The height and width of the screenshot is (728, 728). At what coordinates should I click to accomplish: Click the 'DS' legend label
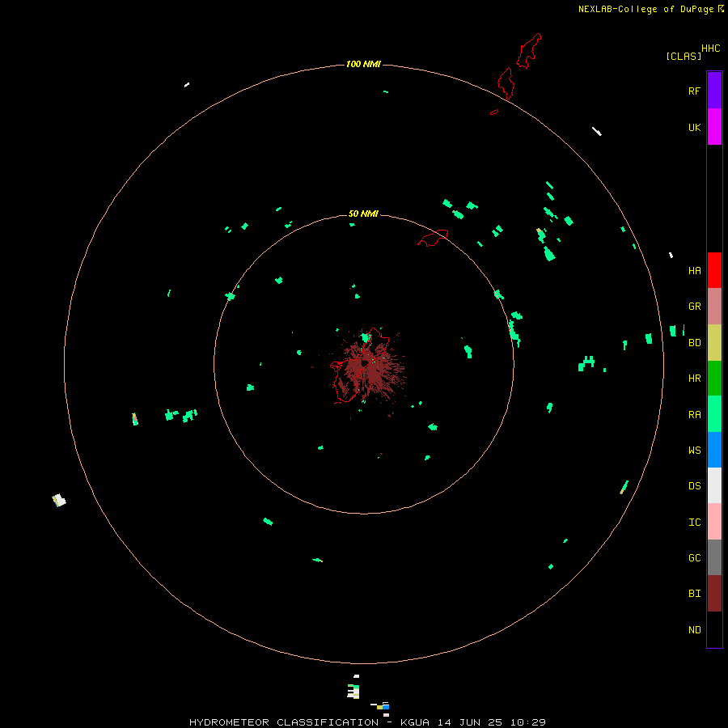[694, 486]
